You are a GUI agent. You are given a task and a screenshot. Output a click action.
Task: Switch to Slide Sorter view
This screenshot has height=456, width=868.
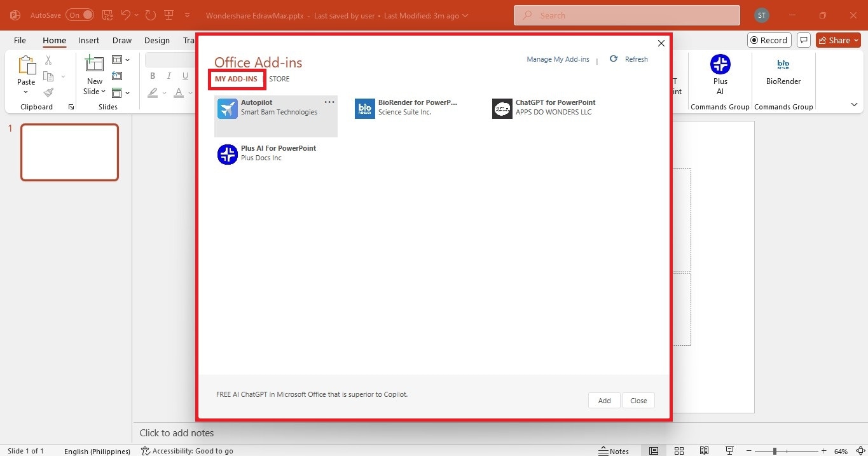pyautogui.click(x=679, y=451)
